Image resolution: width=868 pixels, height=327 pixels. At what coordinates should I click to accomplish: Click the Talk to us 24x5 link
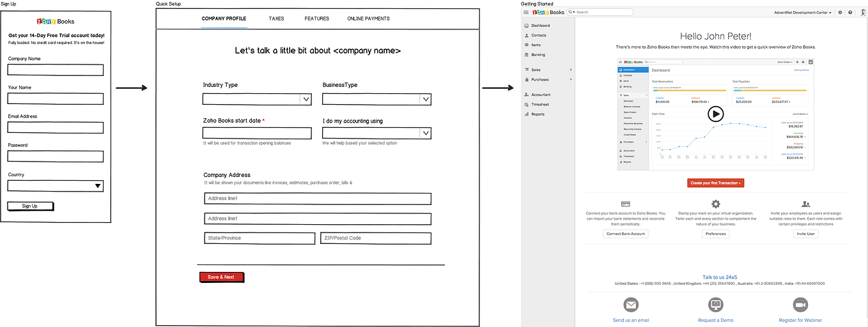(x=720, y=277)
